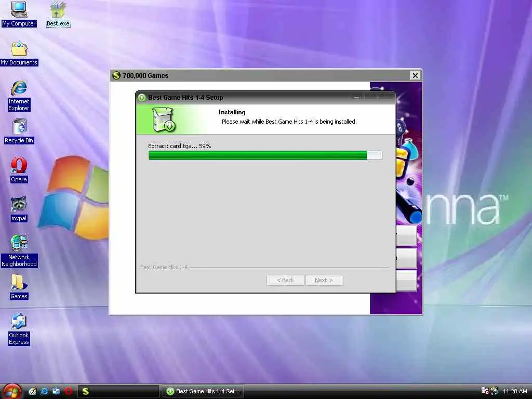Image resolution: width=532 pixels, height=399 pixels.
Task: Open the Recycle Bin icon
Action: (19, 131)
